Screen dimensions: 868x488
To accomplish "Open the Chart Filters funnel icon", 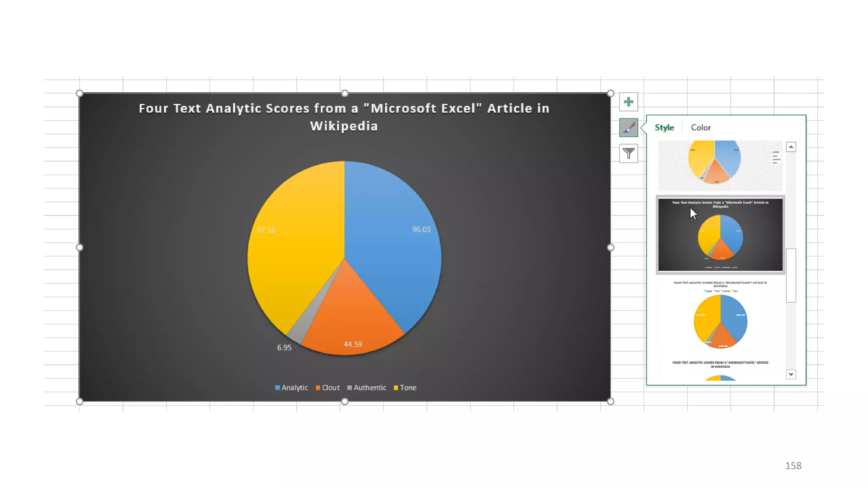I will click(x=628, y=153).
